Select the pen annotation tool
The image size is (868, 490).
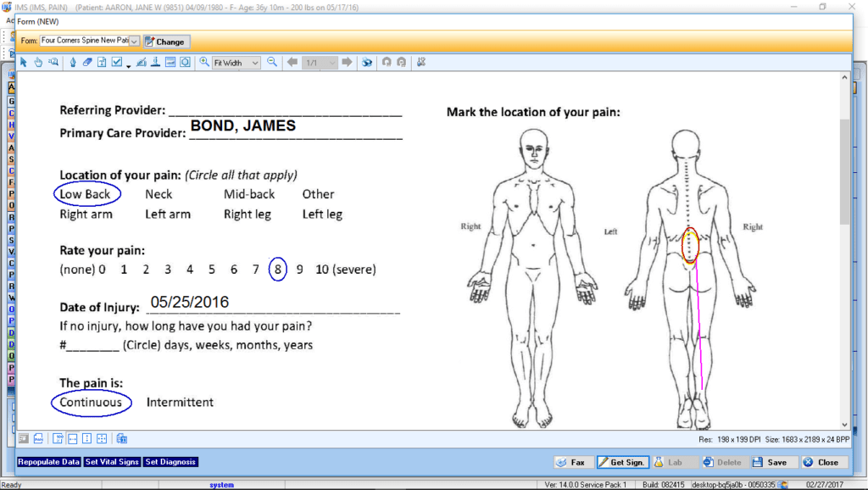[x=73, y=62]
